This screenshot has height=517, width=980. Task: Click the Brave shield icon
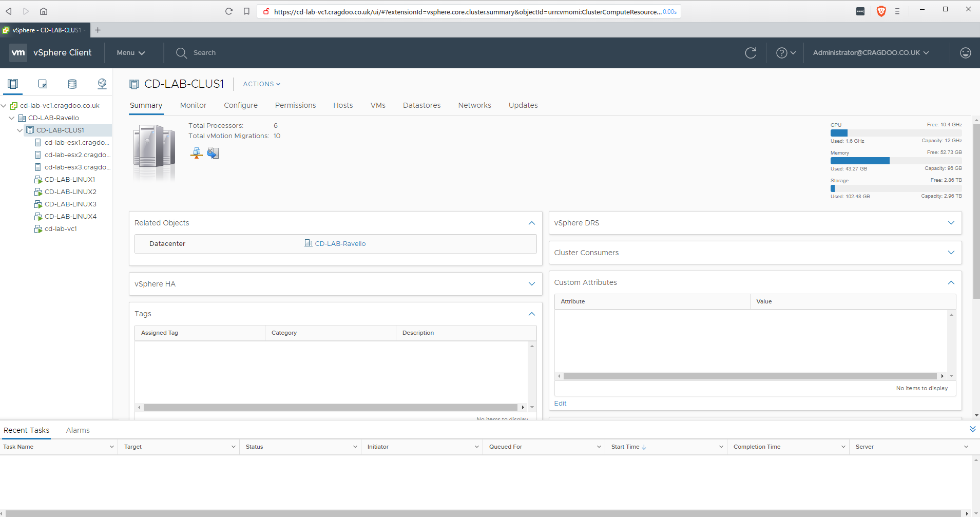881,11
